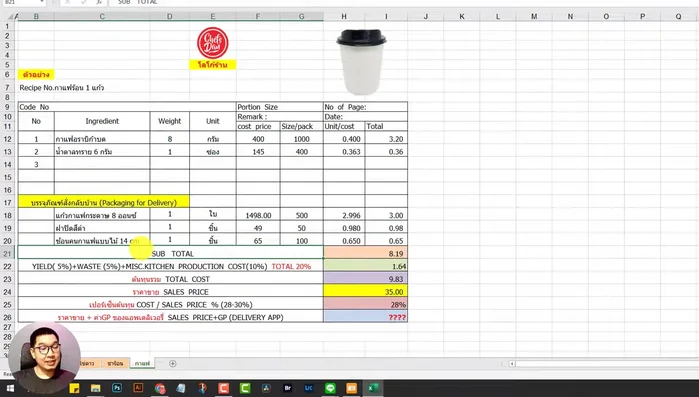
Task: Select the yellow โลโก้ร้าน label cell
Action: pyautogui.click(x=213, y=65)
